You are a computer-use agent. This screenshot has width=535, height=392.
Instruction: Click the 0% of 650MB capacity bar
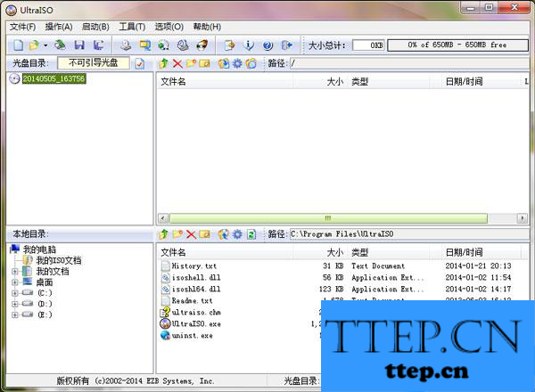click(457, 45)
